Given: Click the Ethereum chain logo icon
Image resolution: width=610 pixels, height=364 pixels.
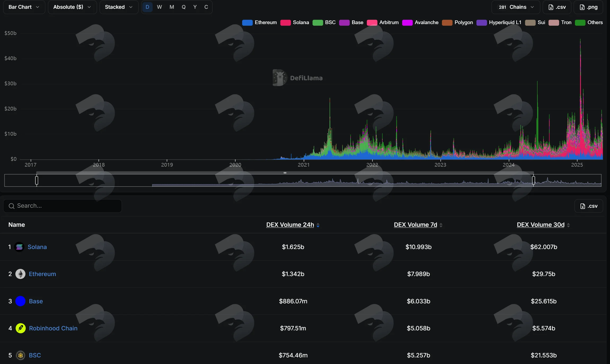Looking at the screenshot, I should (20, 274).
